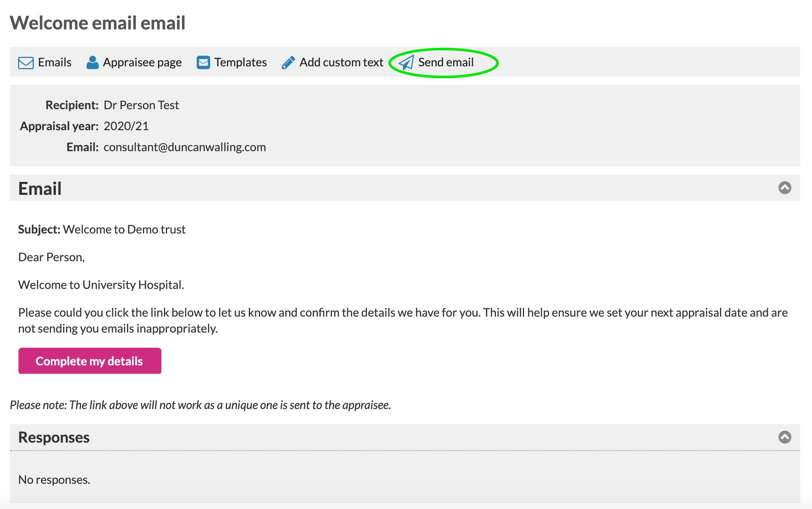Click the No responses text

coord(54,480)
